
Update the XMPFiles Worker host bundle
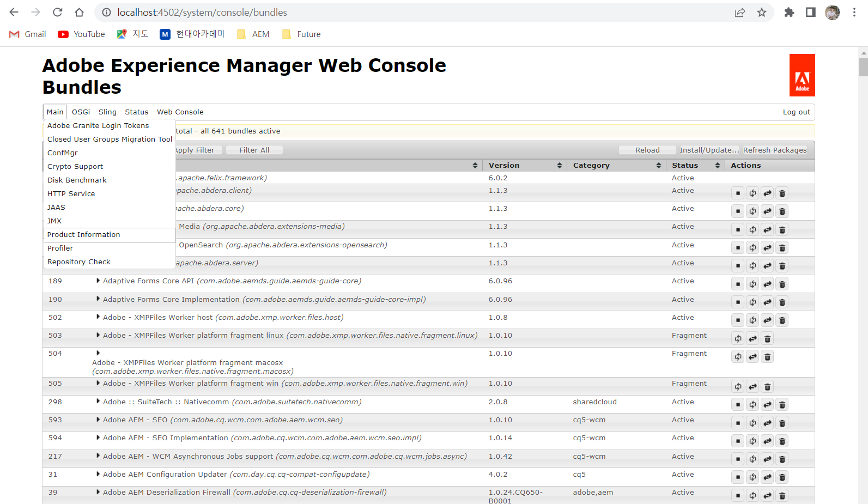coord(767,320)
